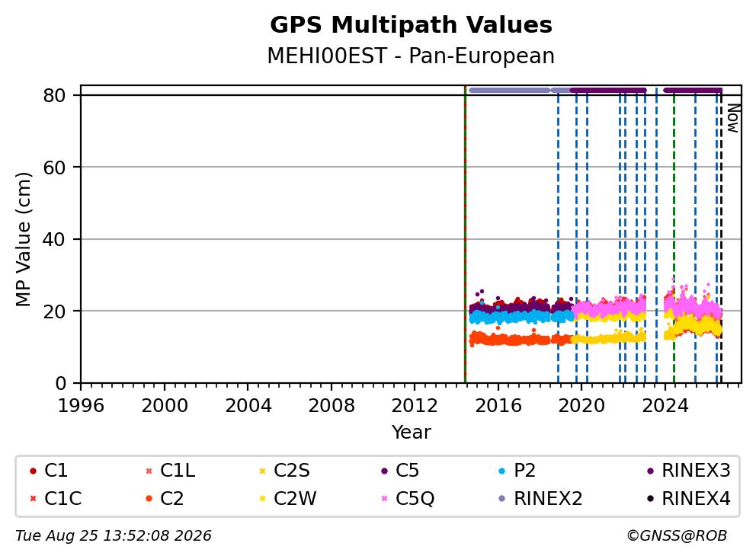
Task: Click the MEHI00EST - Pan-European subtitle
Action: [x=411, y=56]
